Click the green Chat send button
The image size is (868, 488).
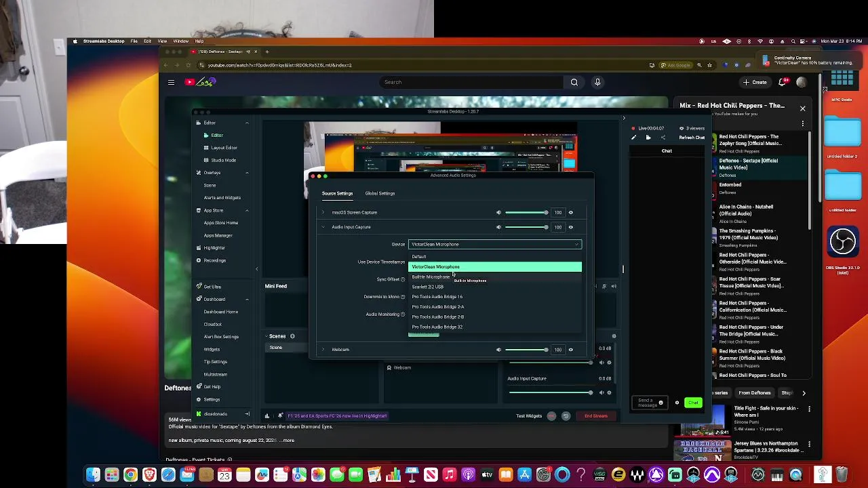pos(693,403)
